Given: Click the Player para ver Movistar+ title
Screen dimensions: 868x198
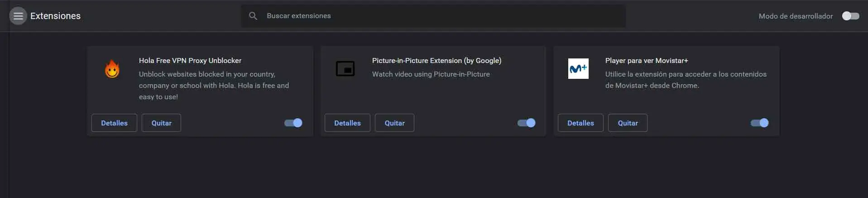Looking at the screenshot, I should pos(647,60).
